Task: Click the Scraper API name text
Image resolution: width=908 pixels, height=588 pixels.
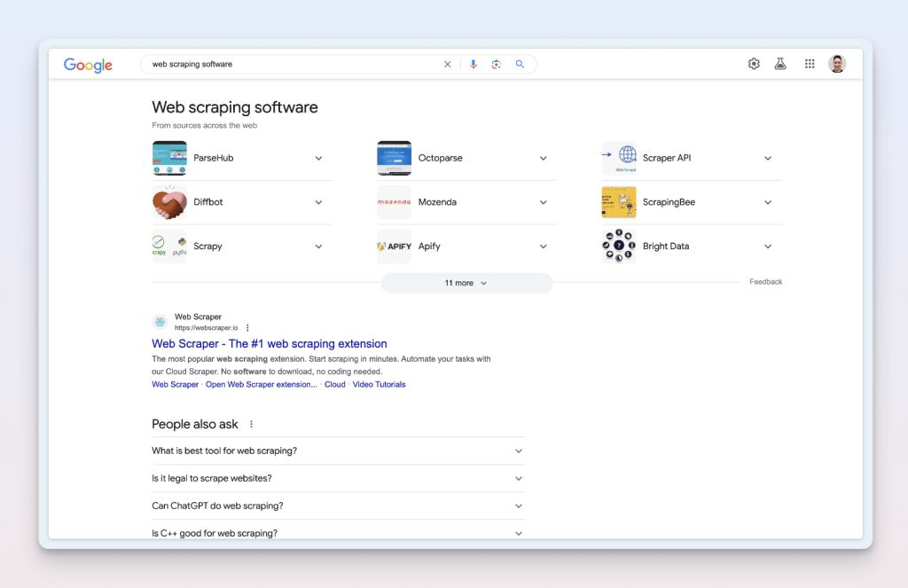Action: 667,158
